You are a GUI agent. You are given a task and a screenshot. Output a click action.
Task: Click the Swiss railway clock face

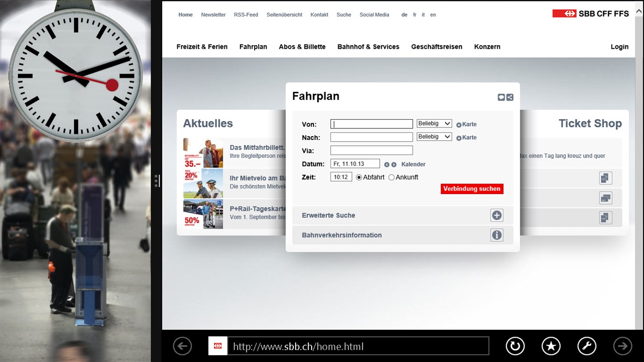pyautogui.click(x=76, y=76)
